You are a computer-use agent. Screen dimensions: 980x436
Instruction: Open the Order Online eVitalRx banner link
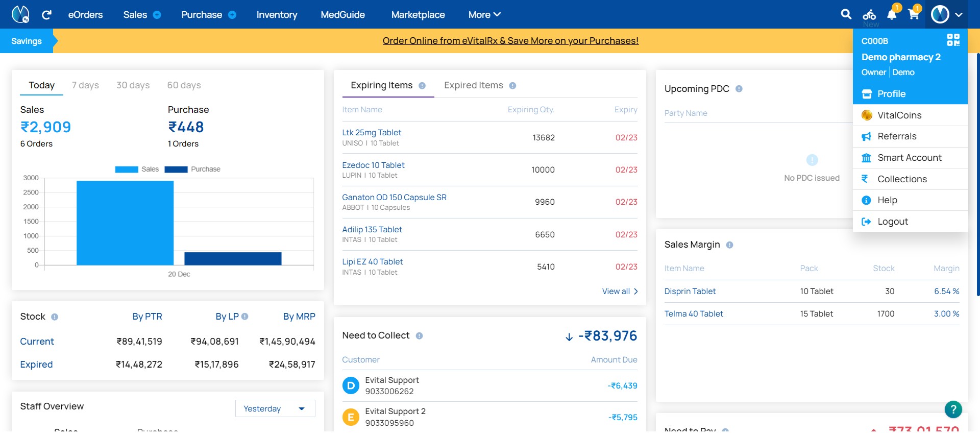pyautogui.click(x=510, y=41)
